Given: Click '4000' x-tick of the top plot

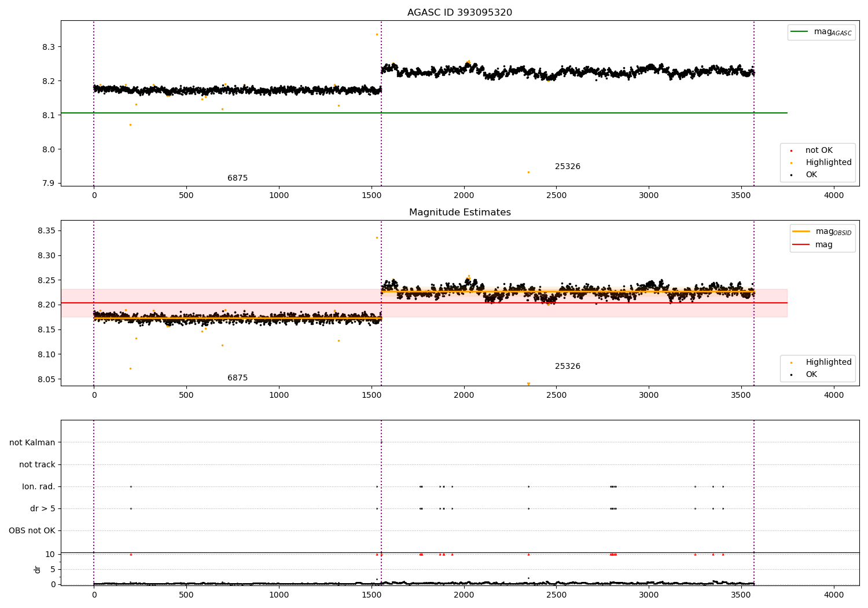Looking at the screenshot, I should (x=834, y=196).
